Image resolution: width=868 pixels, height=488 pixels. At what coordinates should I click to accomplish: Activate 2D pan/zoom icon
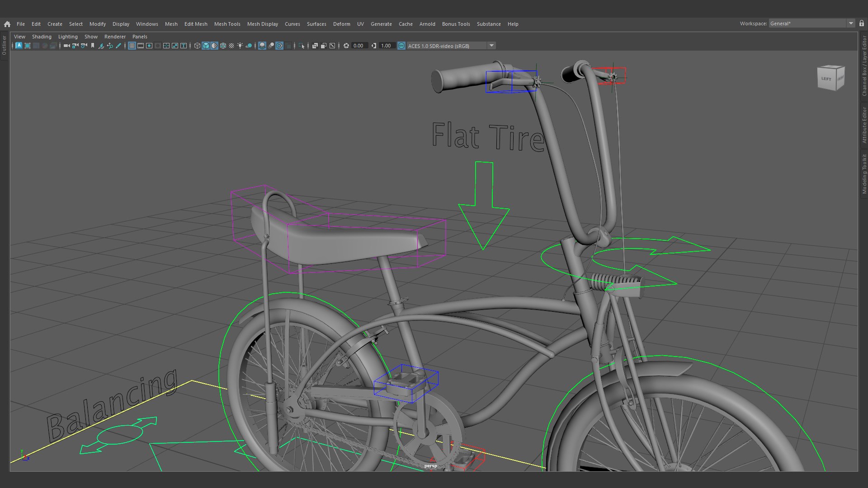[x=110, y=46]
